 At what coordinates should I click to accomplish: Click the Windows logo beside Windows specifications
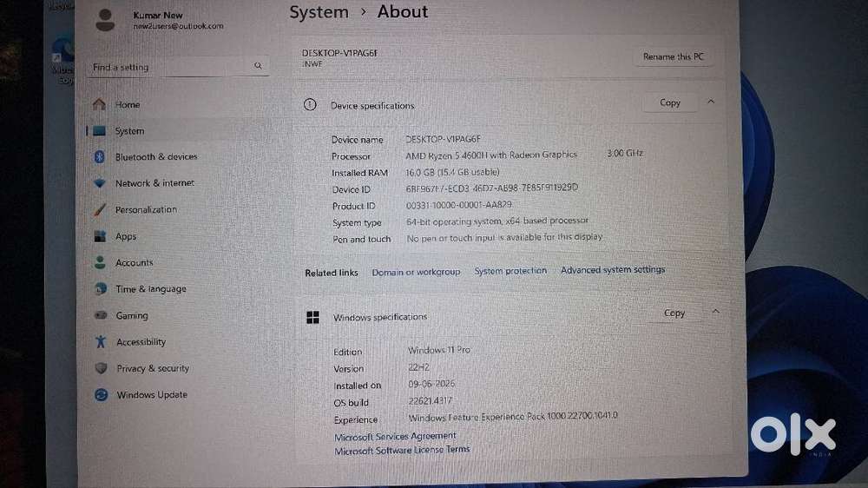pyautogui.click(x=312, y=317)
